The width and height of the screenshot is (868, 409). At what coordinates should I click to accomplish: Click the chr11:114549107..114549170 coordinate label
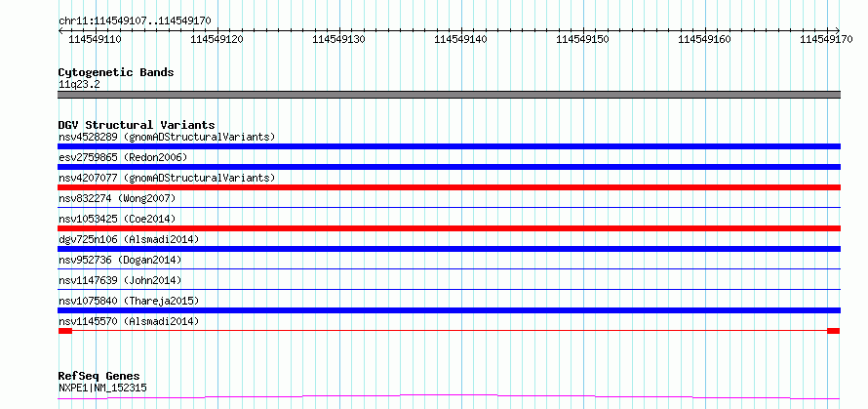[x=135, y=20]
